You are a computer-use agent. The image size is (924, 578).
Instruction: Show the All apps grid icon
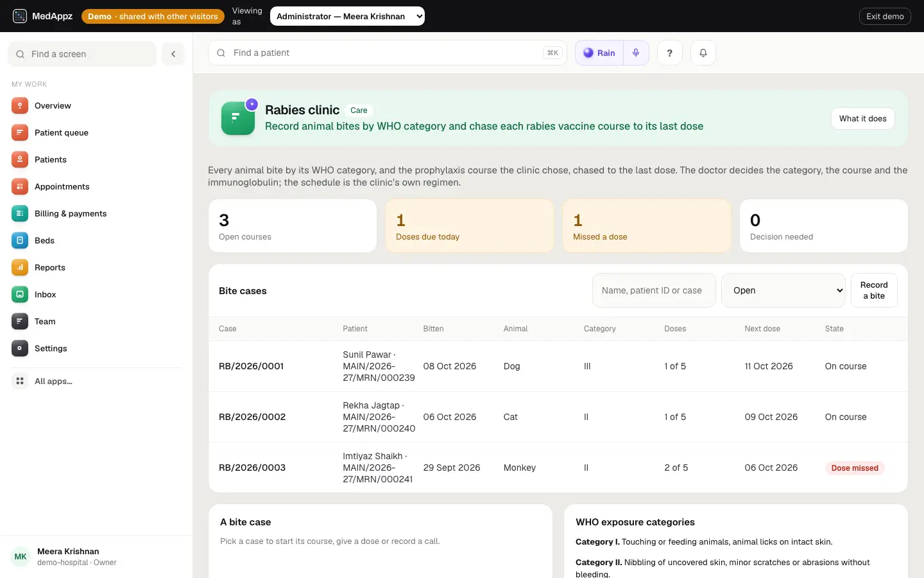click(20, 381)
